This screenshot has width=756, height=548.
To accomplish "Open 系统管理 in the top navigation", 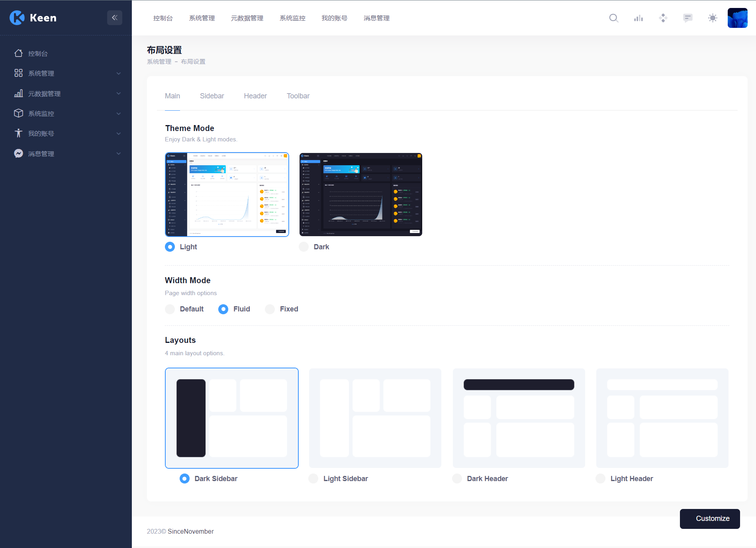I will click(x=202, y=18).
